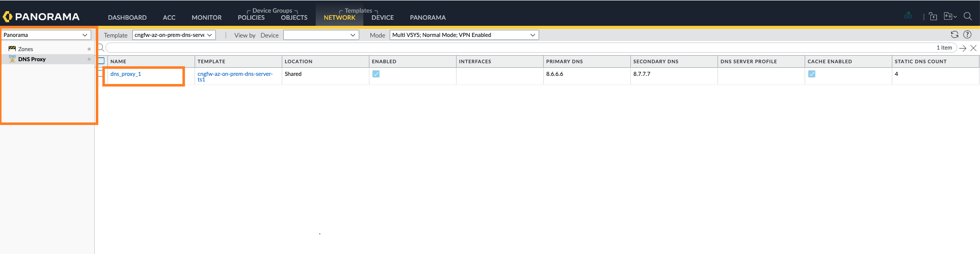Click the Panorama logo
The height and width of the screenshot is (254, 980).
(42, 17)
